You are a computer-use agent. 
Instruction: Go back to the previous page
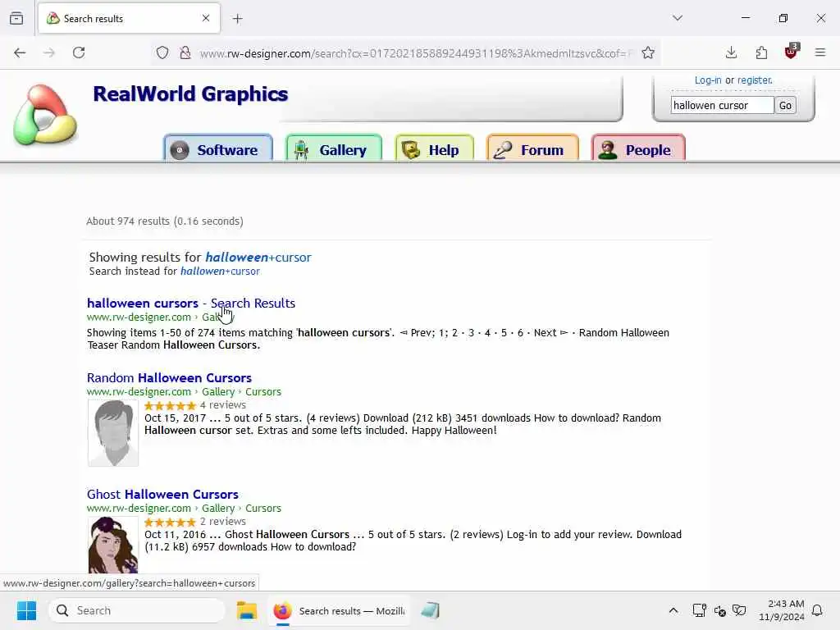pos(20,52)
